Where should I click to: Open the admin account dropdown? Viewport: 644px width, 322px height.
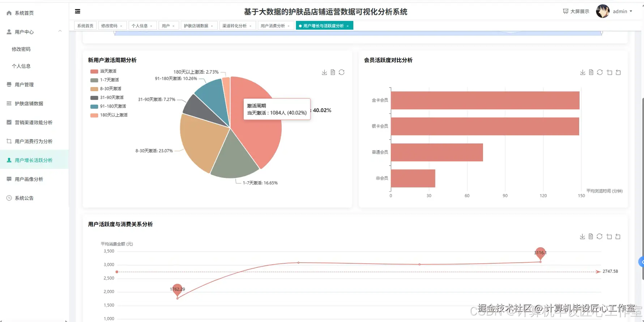coord(622,12)
